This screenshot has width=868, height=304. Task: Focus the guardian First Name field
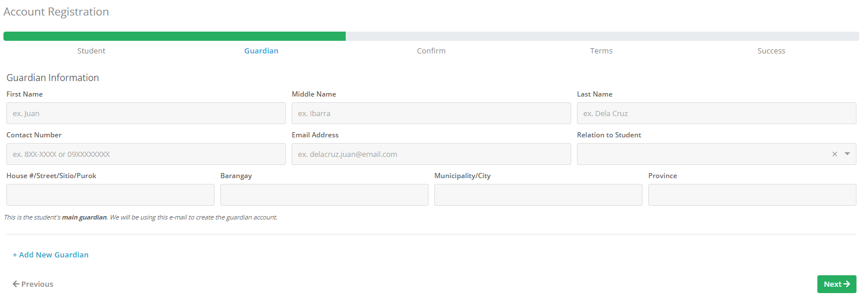click(x=146, y=113)
